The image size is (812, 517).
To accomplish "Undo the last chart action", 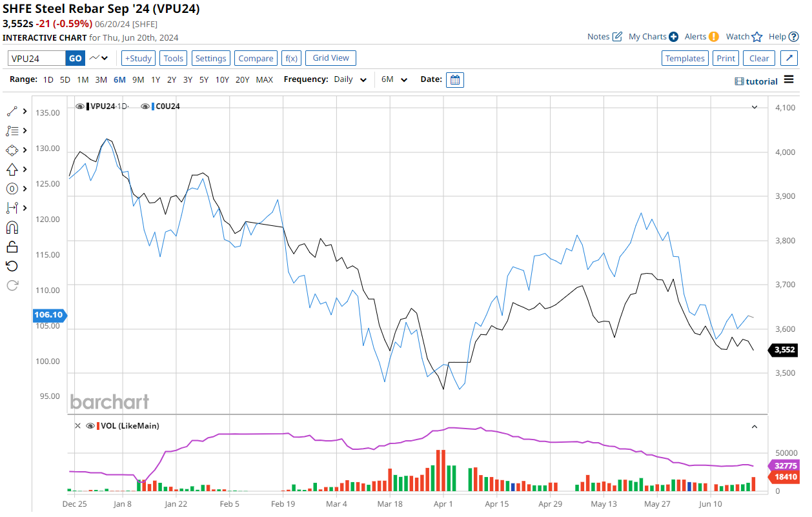I will coord(12,266).
